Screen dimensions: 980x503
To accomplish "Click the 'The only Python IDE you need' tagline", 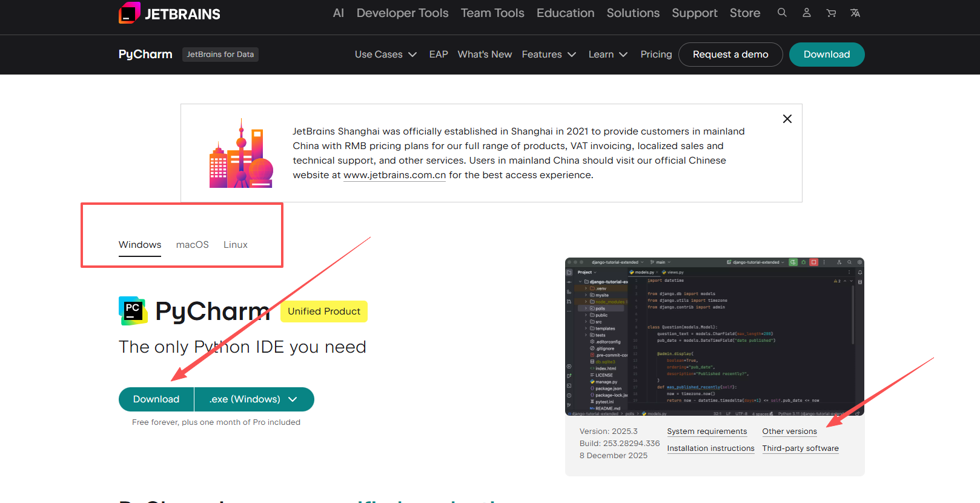I will pos(242,347).
